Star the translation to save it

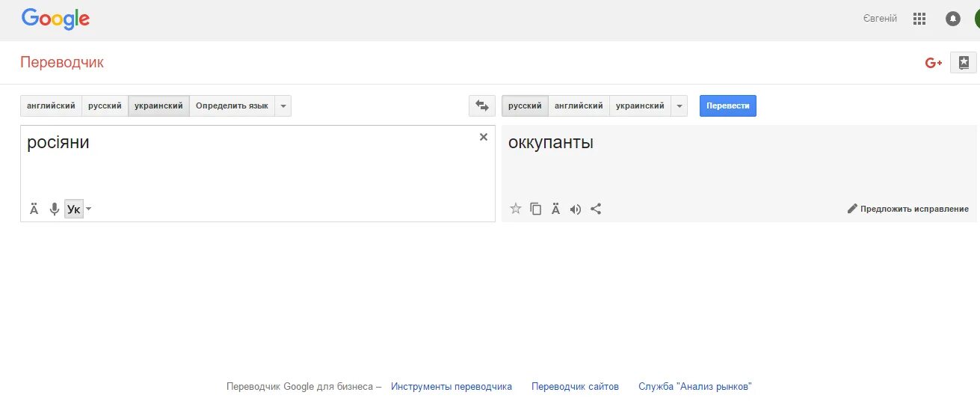[515, 209]
